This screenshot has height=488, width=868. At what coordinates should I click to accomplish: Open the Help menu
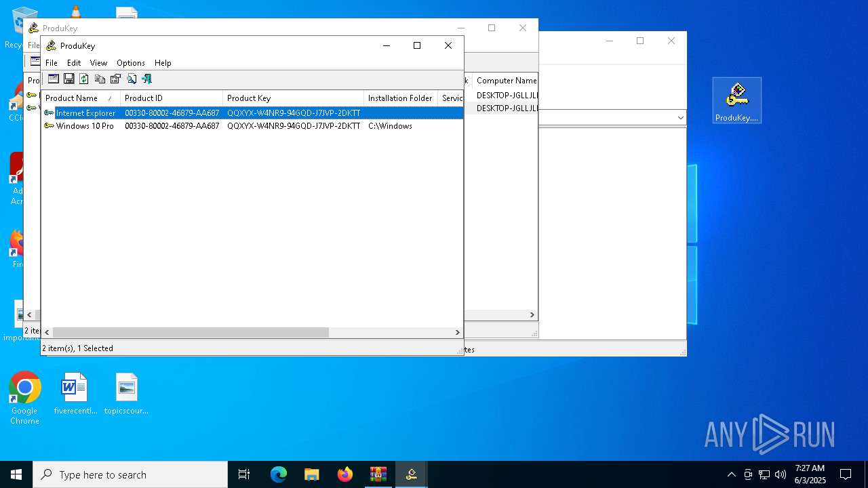click(x=163, y=62)
